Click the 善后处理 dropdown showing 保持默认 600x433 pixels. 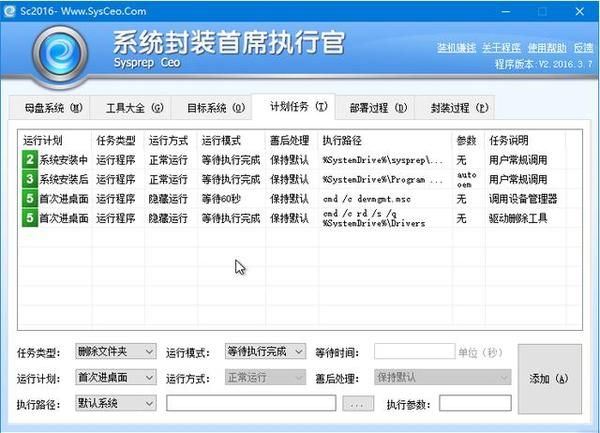coord(442,377)
